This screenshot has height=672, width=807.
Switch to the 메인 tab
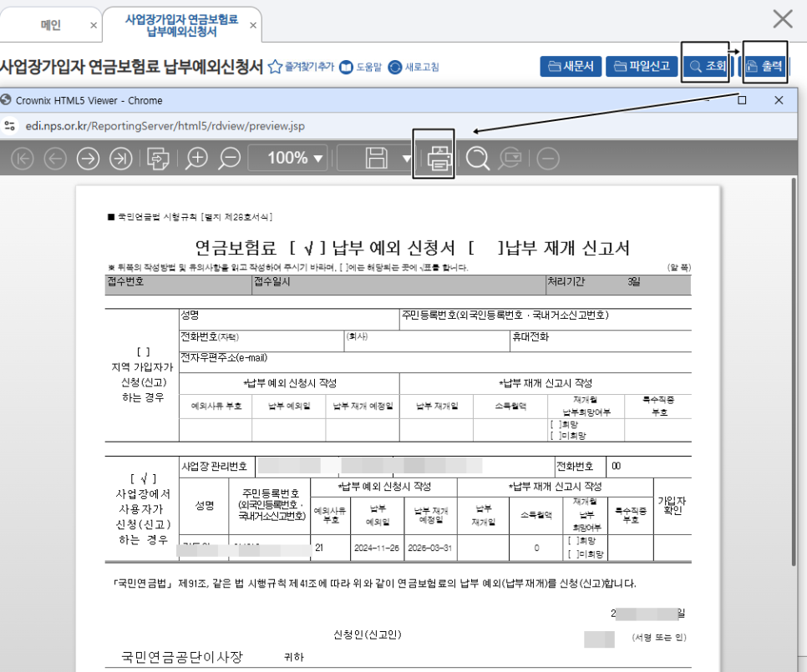(x=51, y=24)
